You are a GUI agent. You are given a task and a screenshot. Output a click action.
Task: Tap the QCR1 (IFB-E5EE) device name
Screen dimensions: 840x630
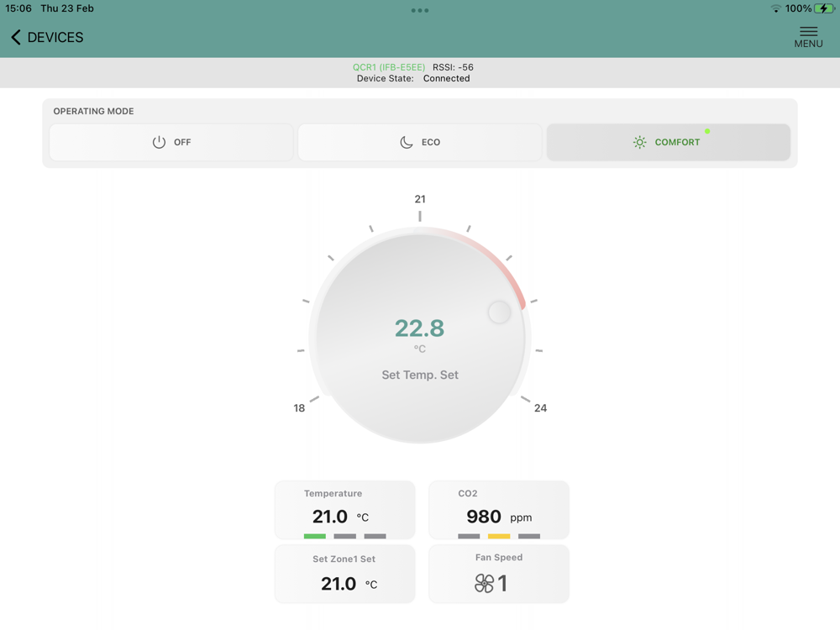(x=389, y=67)
